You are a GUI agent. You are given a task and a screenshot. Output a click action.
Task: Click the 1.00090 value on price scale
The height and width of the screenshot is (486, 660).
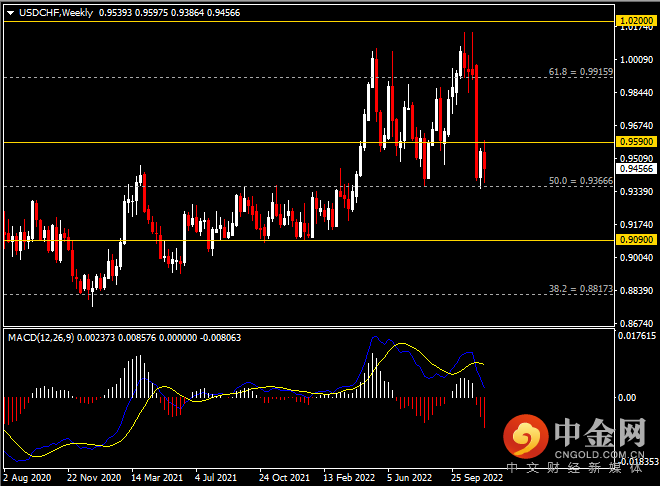coord(633,60)
